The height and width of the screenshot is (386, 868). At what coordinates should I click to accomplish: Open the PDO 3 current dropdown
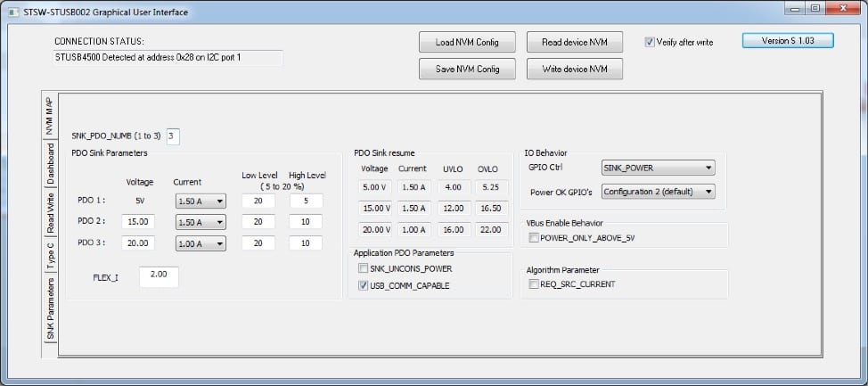click(201, 243)
